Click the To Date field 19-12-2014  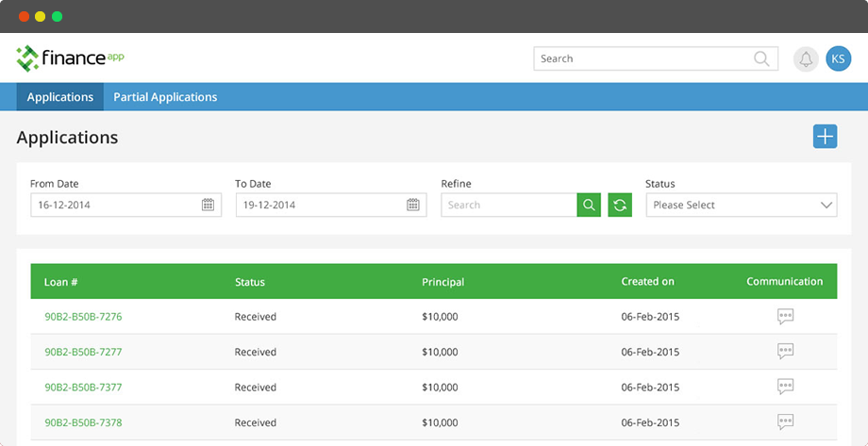coord(331,205)
